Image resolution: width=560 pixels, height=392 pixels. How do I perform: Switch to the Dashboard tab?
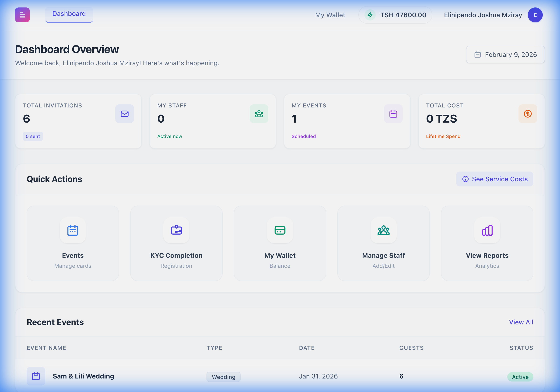69,14
